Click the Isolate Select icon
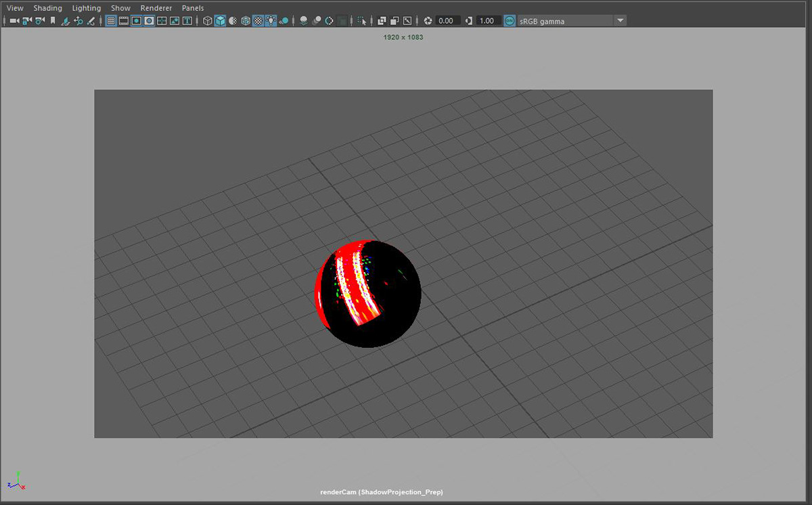 (362, 21)
